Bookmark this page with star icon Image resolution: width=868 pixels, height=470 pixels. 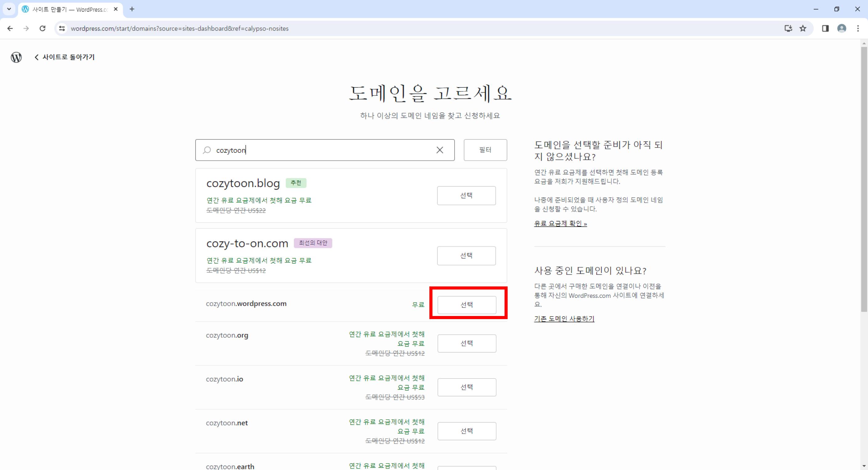(803, 28)
